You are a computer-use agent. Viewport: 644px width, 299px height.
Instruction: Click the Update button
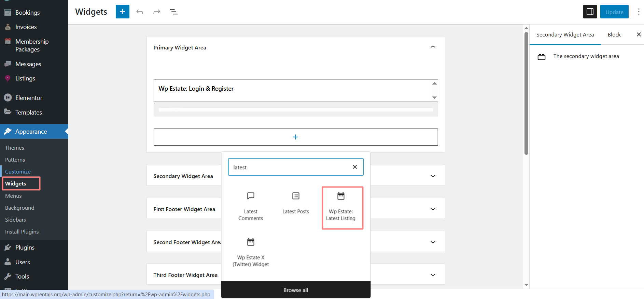(x=614, y=12)
